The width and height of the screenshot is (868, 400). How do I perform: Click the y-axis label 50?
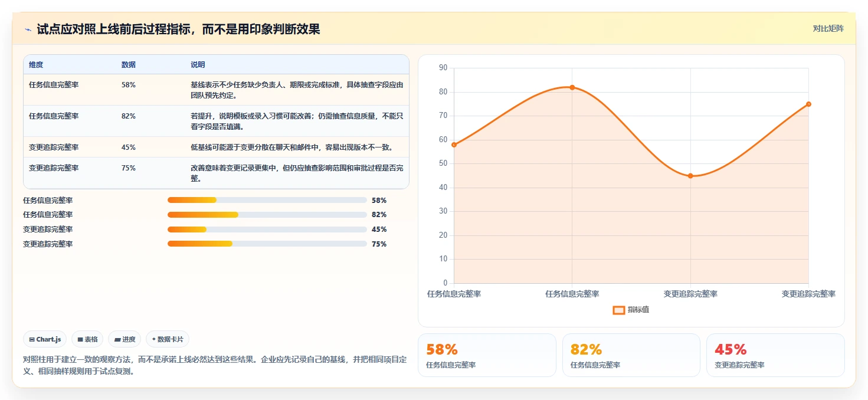click(443, 164)
